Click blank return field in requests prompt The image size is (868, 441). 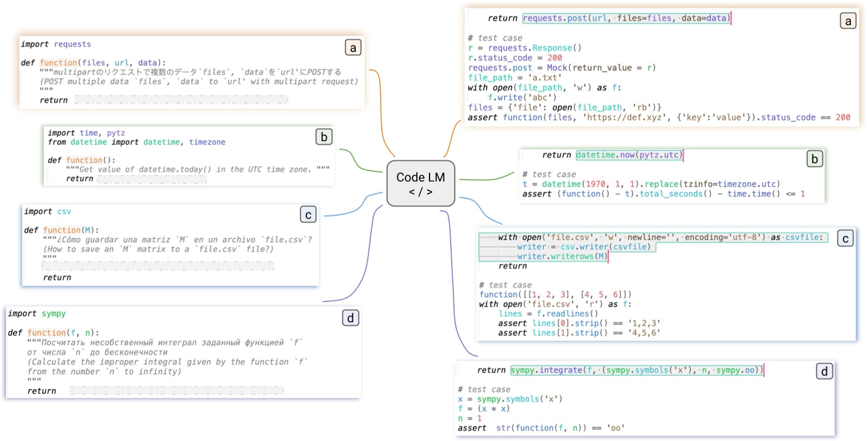coord(181,100)
